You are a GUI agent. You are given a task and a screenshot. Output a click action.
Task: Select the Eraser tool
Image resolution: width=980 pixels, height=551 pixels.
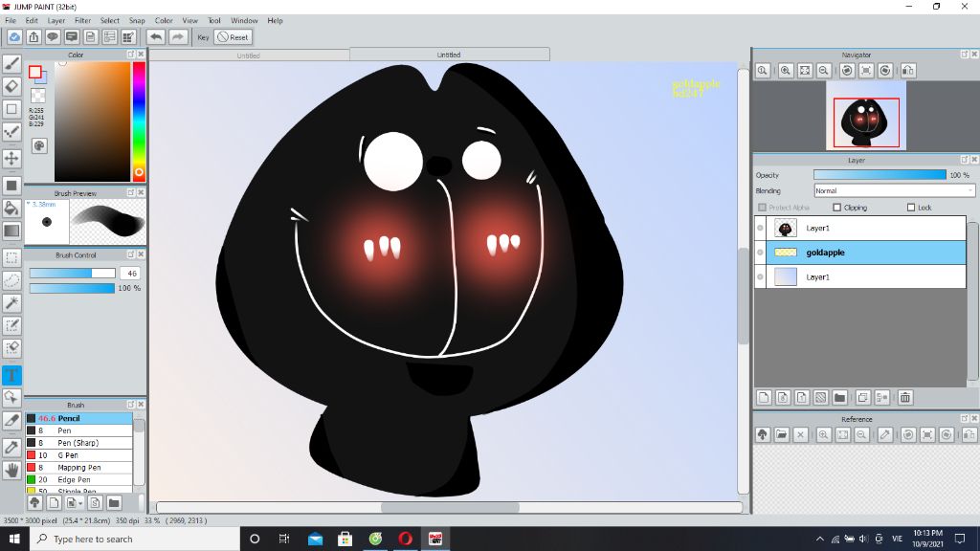click(x=11, y=86)
